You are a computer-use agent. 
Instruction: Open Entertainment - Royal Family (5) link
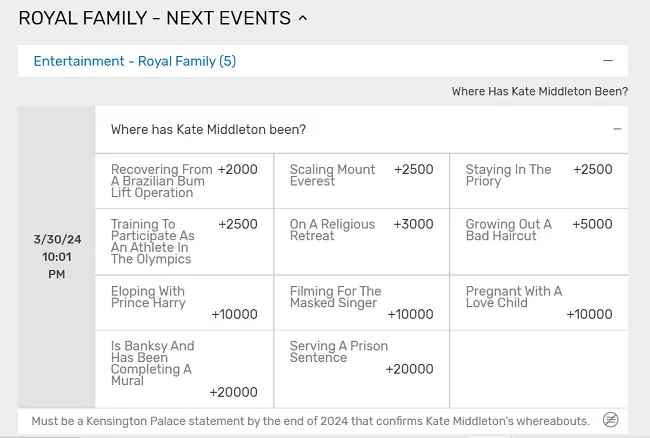(135, 61)
